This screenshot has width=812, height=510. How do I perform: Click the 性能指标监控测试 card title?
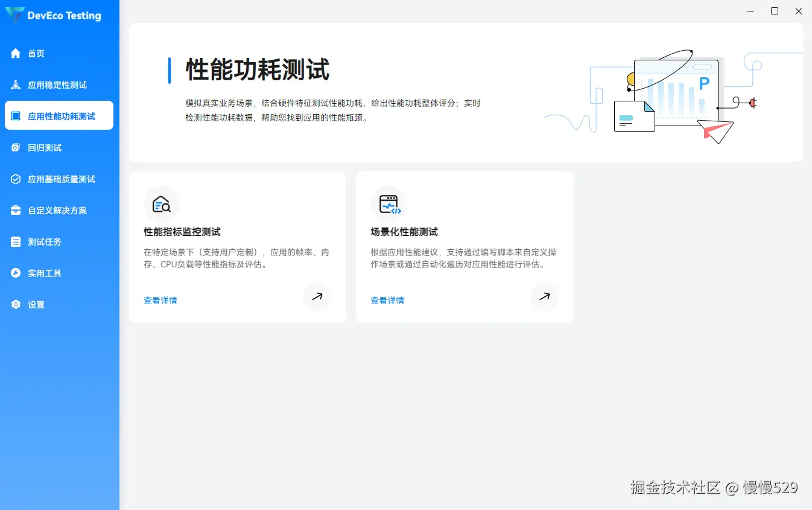coord(182,232)
